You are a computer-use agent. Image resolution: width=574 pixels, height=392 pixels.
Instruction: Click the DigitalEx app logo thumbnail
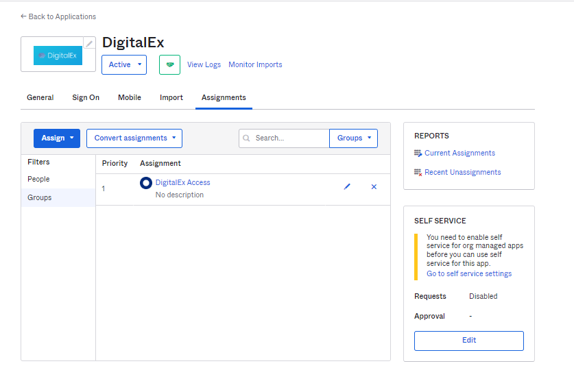(58, 56)
